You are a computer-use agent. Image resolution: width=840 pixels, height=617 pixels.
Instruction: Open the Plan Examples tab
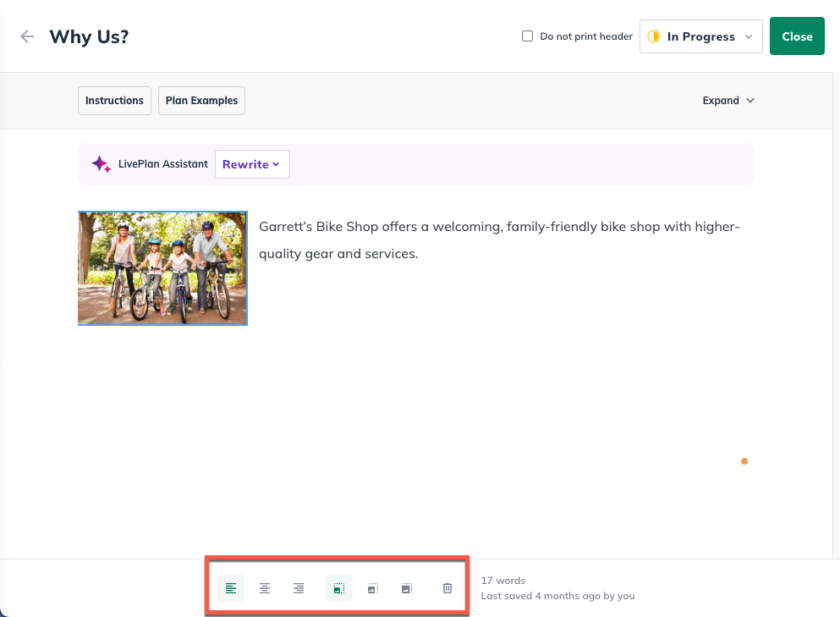201,100
